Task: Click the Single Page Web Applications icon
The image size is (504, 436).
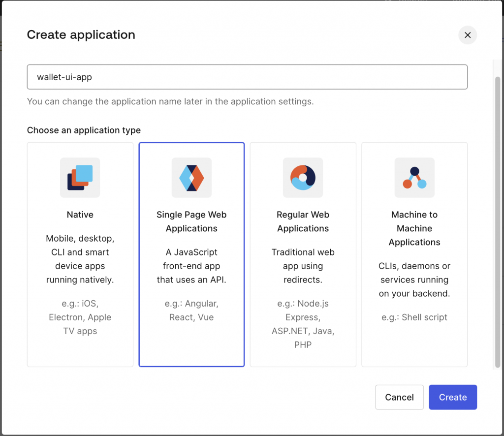Action: [191, 178]
